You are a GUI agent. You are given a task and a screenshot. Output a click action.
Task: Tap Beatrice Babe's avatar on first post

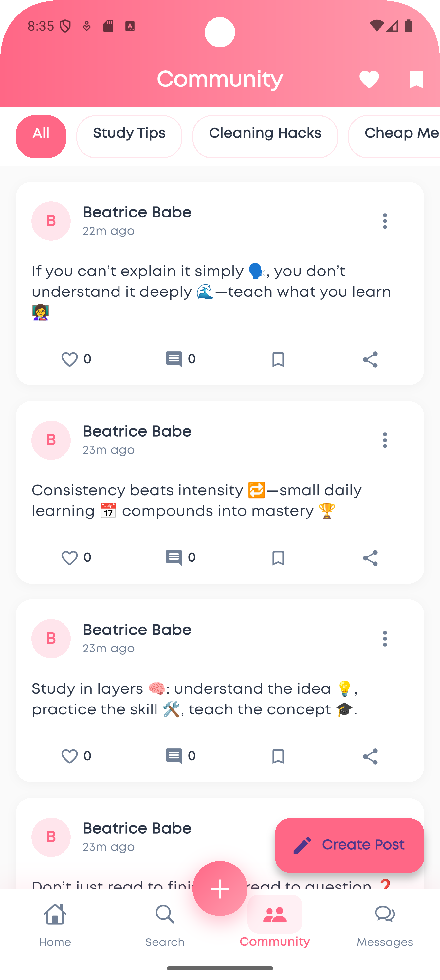click(51, 221)
